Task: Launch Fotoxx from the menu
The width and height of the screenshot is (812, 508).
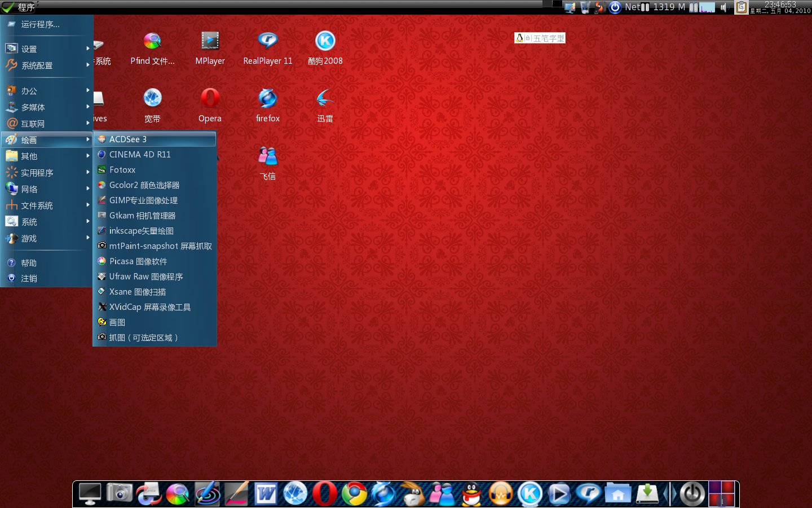Action: [x=155, y=169]
